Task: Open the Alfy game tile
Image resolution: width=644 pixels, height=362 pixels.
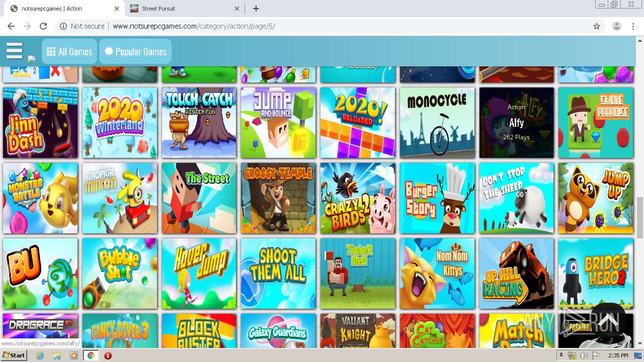Action: (517, 123)
